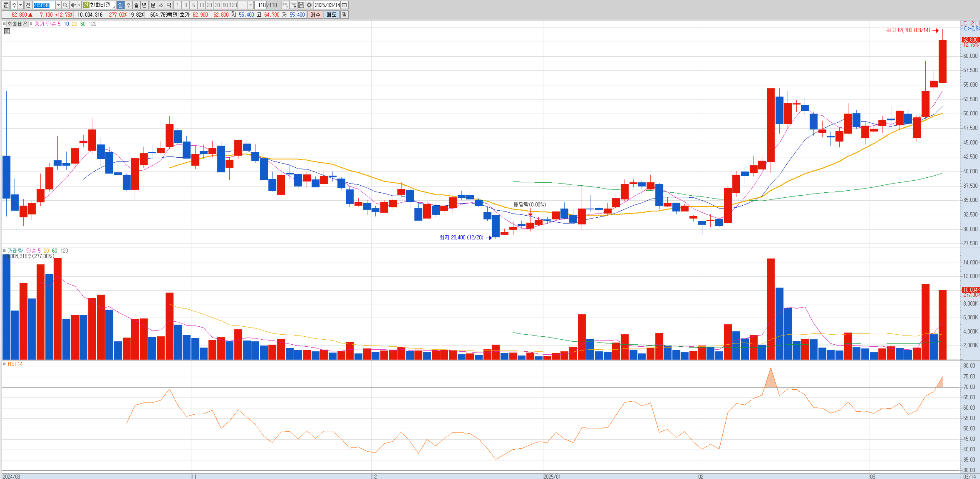Viewport: 980px width, 479px height.
Task: Click the add indicator line icon
Action: [293, 5]
